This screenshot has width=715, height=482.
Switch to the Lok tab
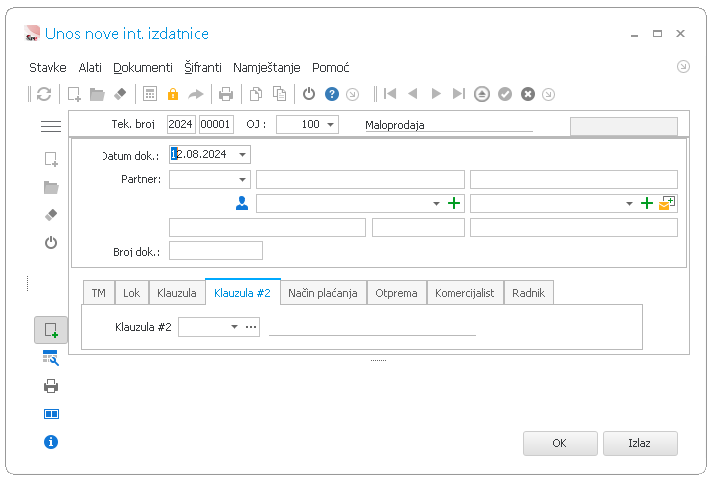131,293
